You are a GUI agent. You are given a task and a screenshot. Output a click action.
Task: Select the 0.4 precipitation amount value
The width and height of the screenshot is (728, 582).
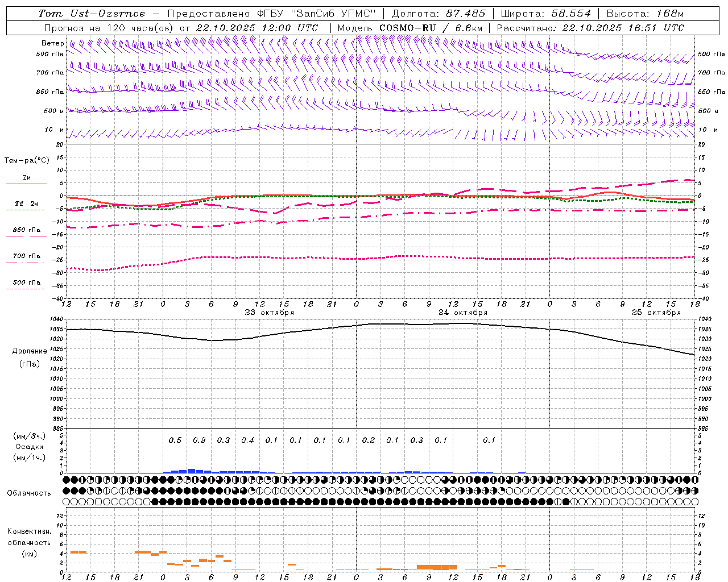(247, 440)
